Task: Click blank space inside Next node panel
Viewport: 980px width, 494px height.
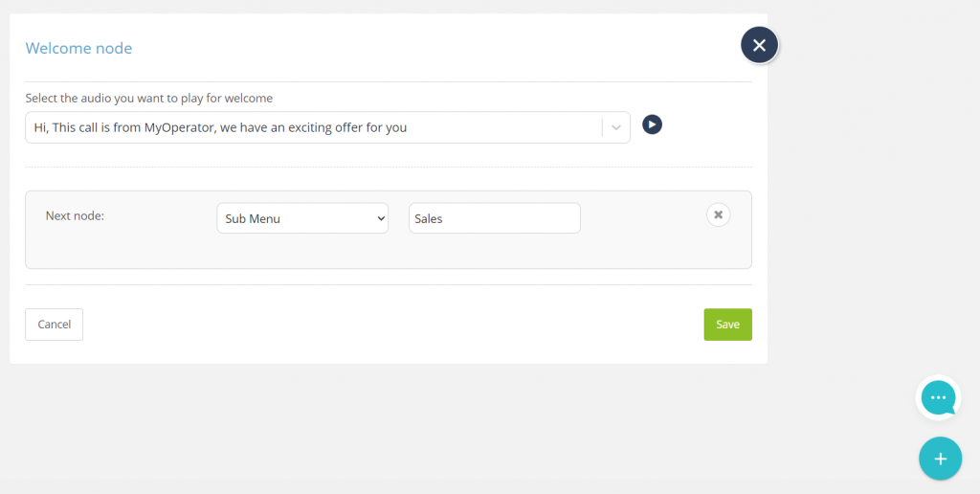Action: (x=388, y=252)
